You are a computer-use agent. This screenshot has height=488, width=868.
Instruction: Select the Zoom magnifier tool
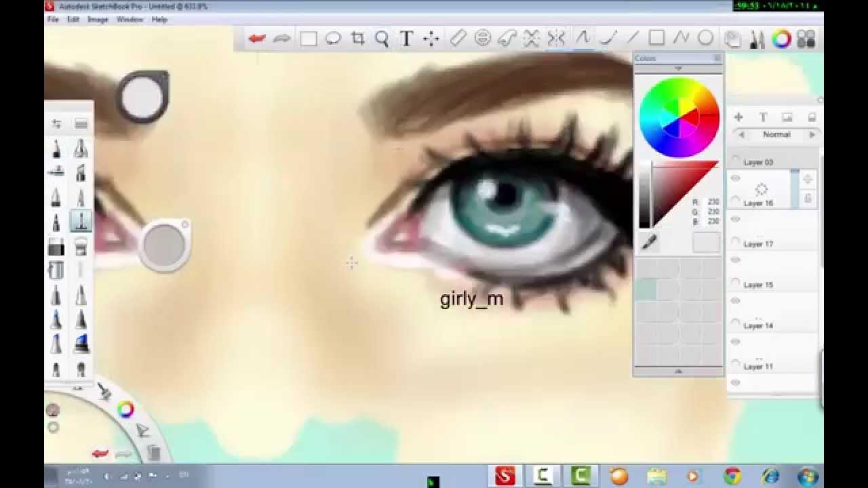pos(382,39)
